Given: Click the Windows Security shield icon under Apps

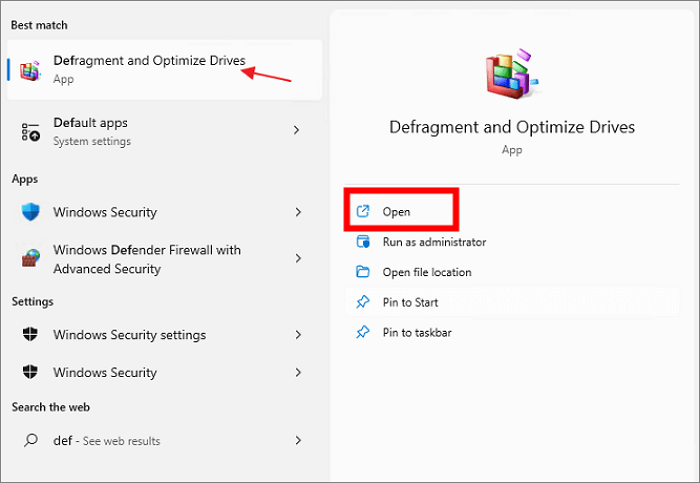Looking at the screenshot, I should (x=32, y=212).
